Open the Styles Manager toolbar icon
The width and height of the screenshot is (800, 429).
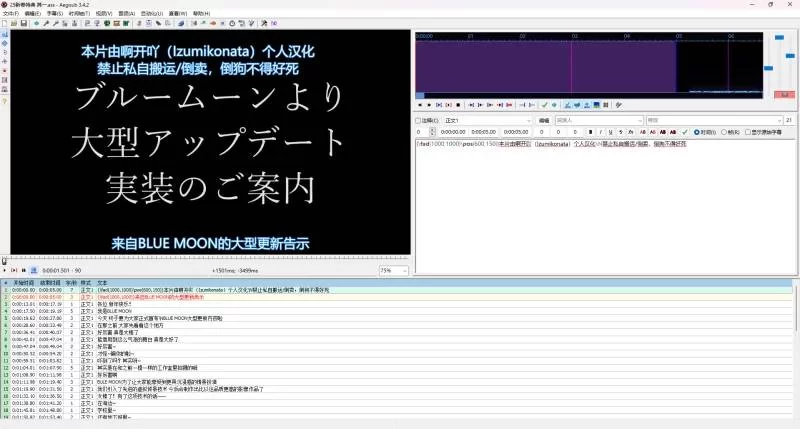point(88,23)
